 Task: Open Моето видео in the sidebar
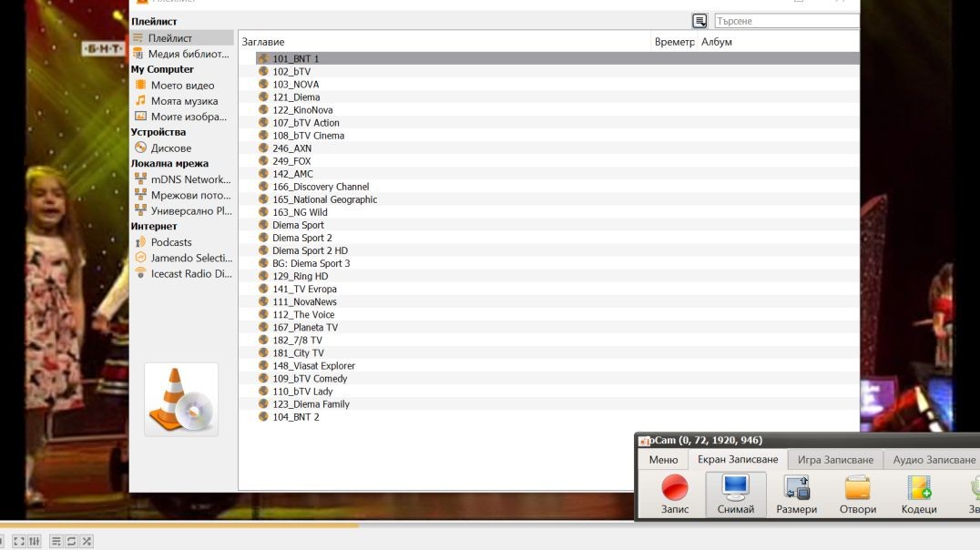coord(182,85)
